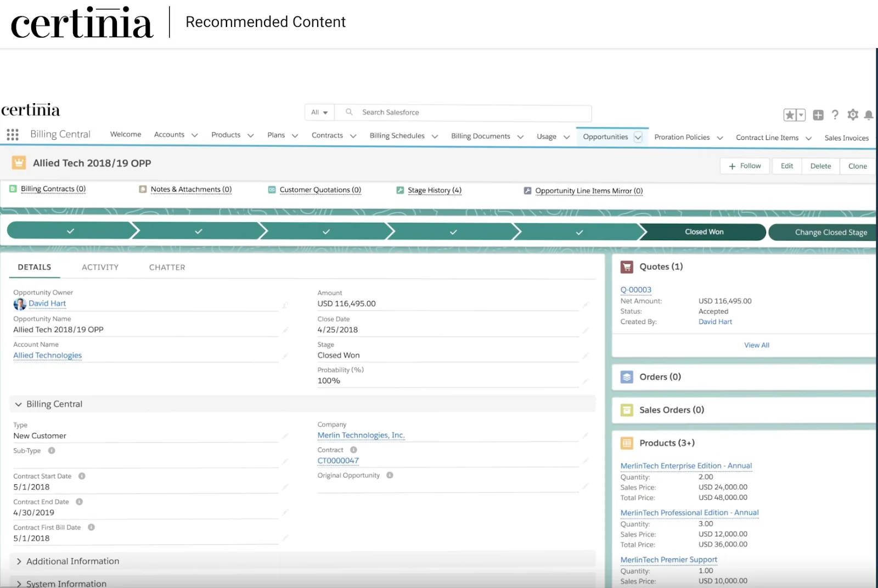Viewport: 878px width, 588px height.
Task: Click the Contract First Bill Date info icon
Action: (91, 527)
